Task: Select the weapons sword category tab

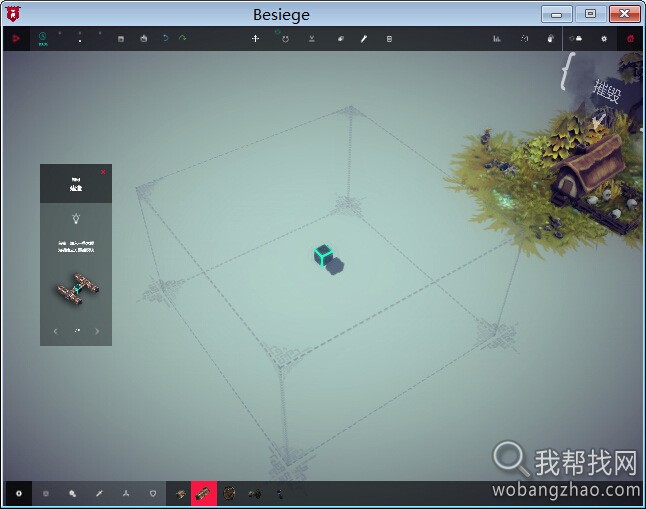Action: coord(99,493)
